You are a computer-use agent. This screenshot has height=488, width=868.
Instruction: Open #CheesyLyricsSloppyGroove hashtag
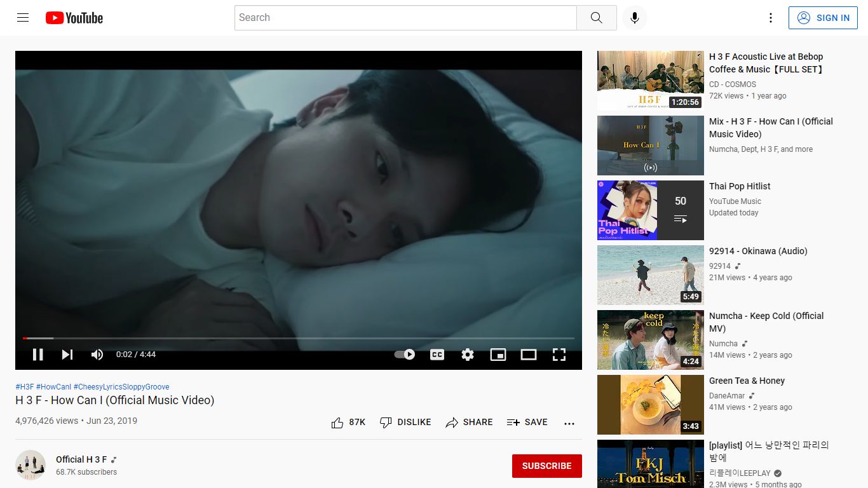click(121, 387)
